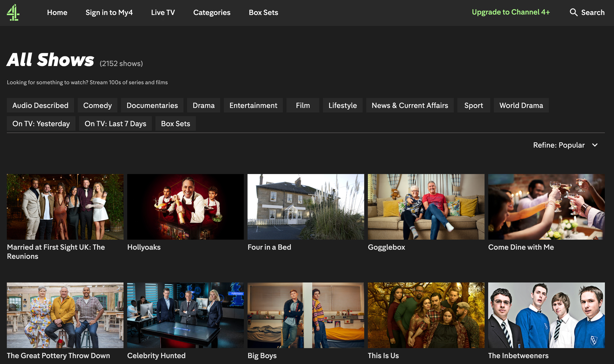Click the This Is Us title text

383,355
